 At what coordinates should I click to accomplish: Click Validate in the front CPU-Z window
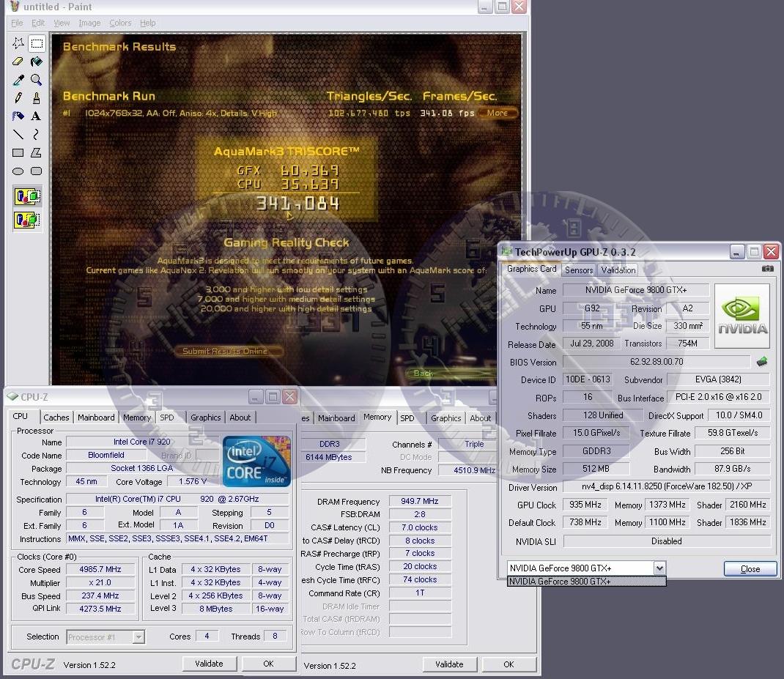(x=209, y=664)
